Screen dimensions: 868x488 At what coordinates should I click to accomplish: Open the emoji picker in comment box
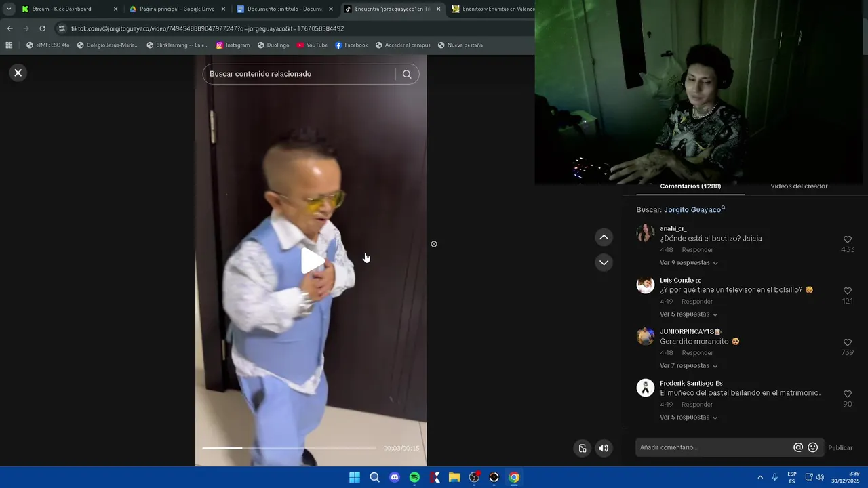tap(813, 447)
